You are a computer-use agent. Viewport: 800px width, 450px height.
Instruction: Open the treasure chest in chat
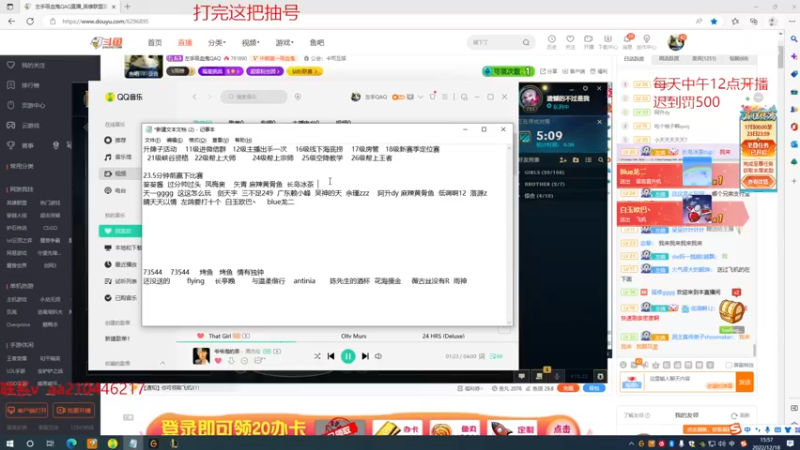(x=732, y=311)
